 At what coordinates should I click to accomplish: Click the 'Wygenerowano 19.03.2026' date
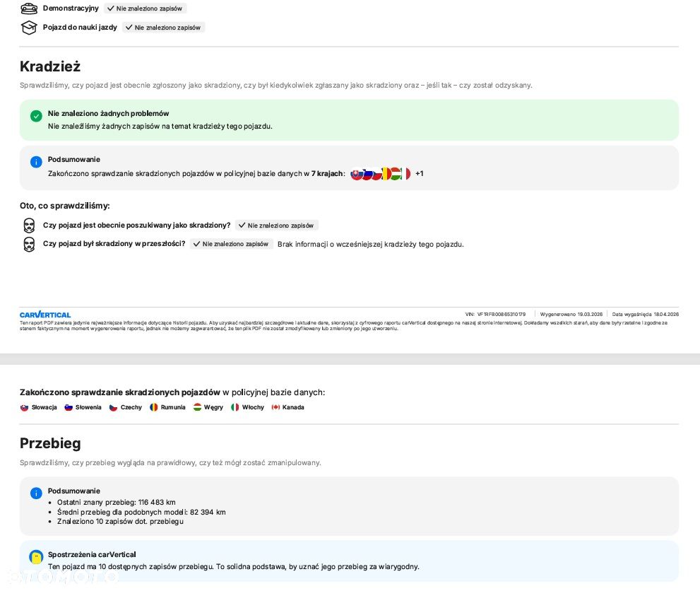click(571, 315)
